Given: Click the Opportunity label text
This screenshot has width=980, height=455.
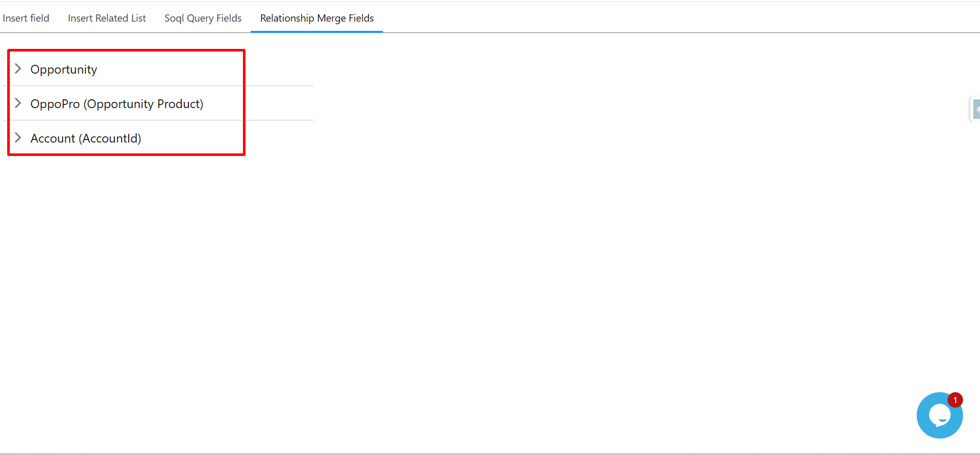Looking at the screenshot, I should pos(64,69).
